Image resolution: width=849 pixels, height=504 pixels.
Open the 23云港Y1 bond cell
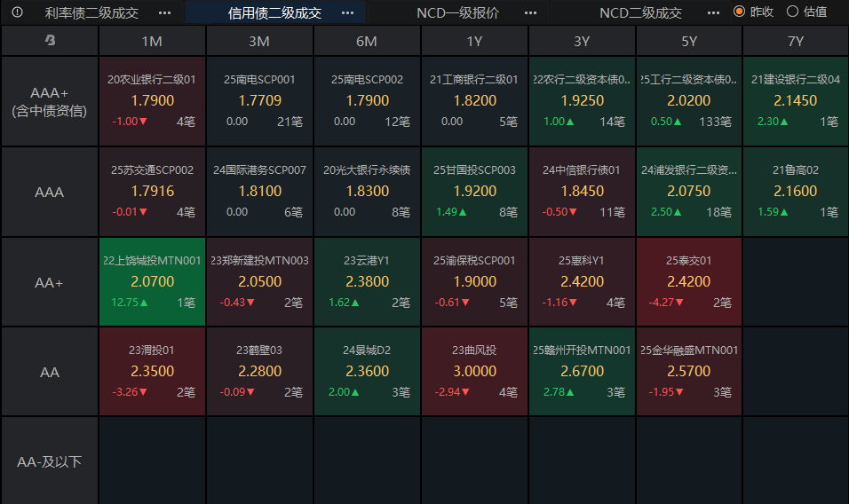pos(367,282)
